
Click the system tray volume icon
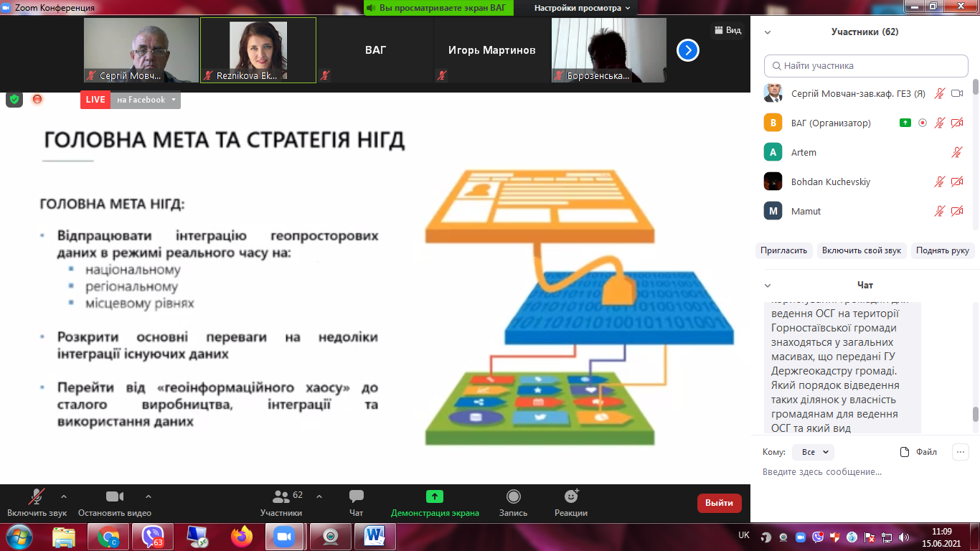click(903, 537)
